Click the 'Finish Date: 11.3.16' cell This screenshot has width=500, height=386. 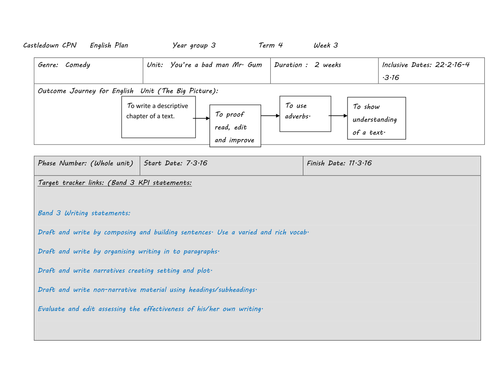point(392,166)
